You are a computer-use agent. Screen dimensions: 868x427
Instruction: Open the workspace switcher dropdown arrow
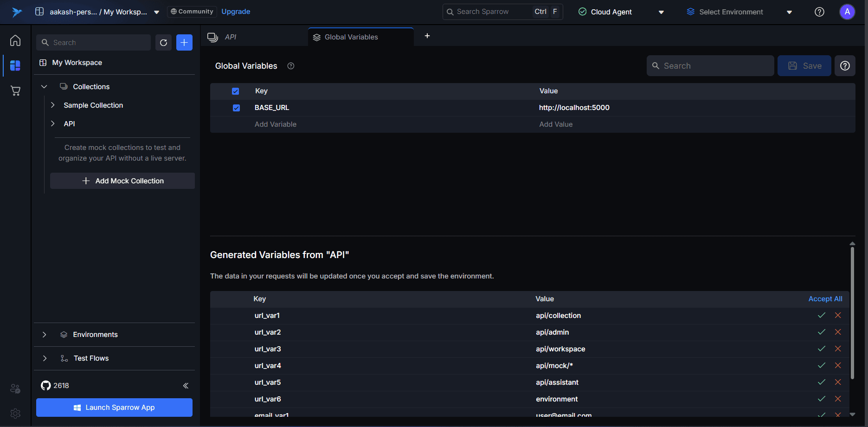tap(156, 13)
